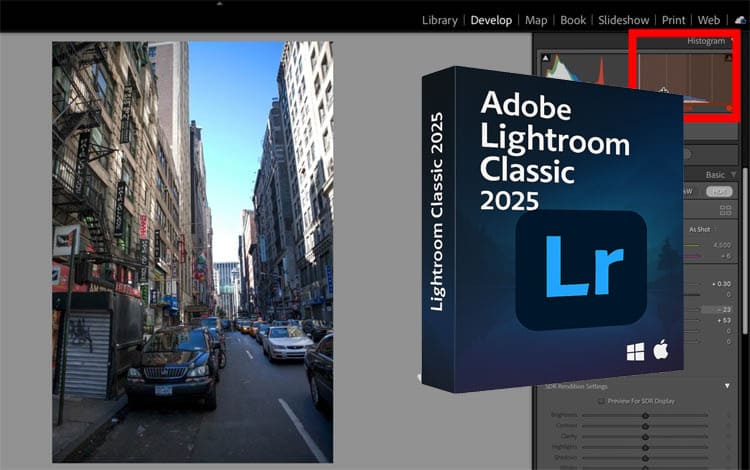Open the Print module

pos(673,20)
